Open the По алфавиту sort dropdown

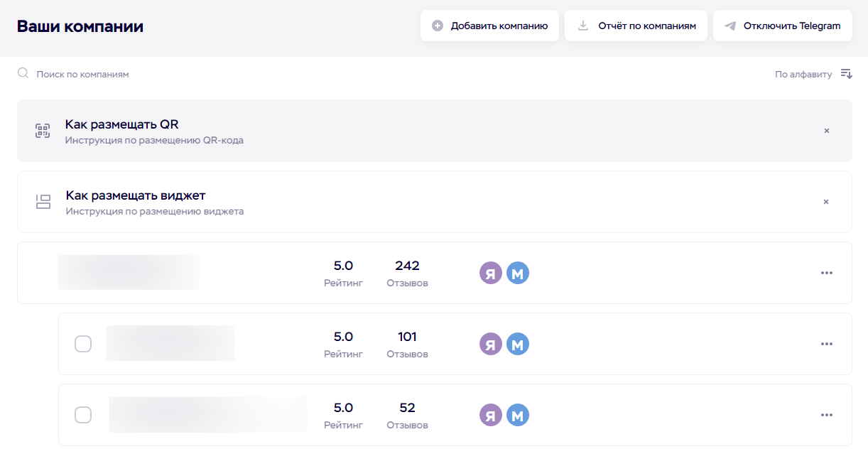803,74
